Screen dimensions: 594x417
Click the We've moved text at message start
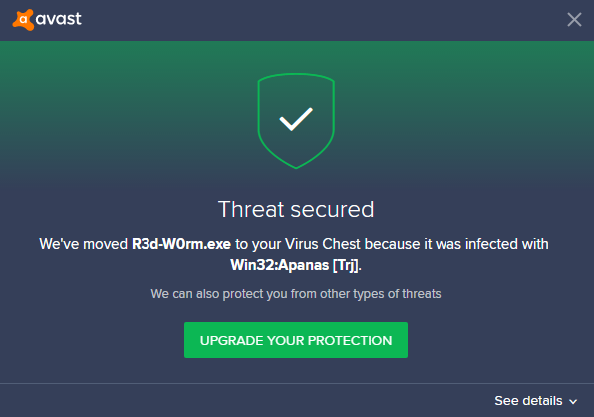tap(84, 244)
